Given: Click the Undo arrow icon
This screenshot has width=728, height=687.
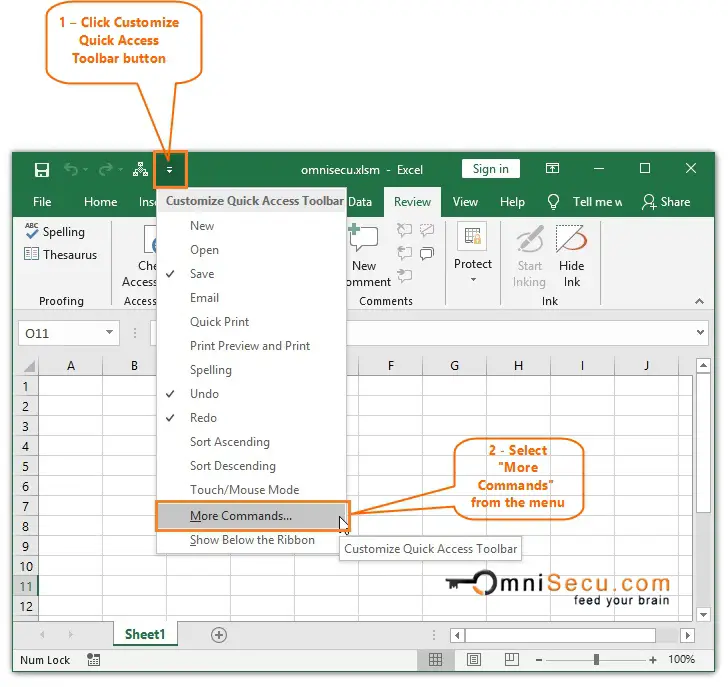Looking at the screenshot, I should [x=71, y=170].
